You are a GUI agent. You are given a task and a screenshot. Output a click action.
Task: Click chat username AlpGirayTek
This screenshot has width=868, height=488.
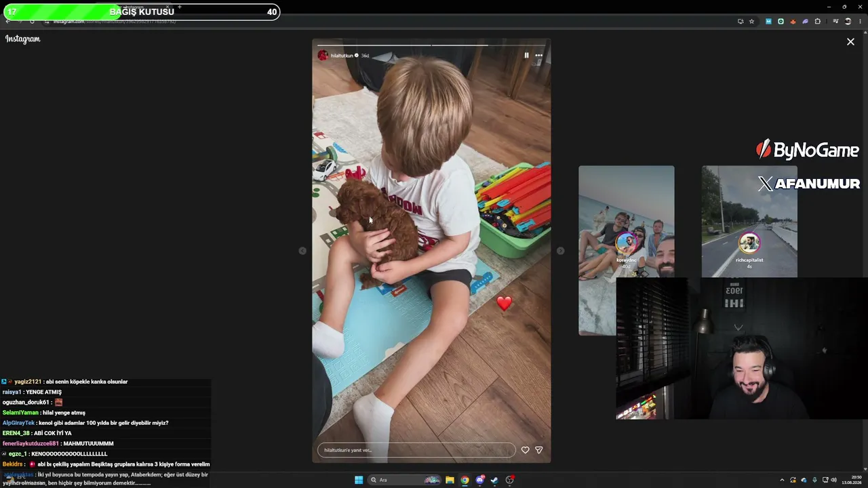(x=18, y=423)
